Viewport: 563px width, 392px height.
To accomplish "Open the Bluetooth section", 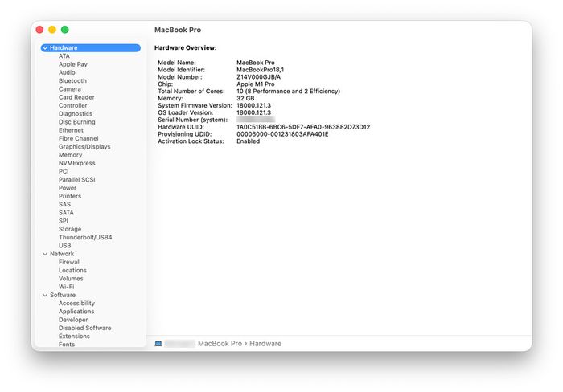I will coord(72,80).
